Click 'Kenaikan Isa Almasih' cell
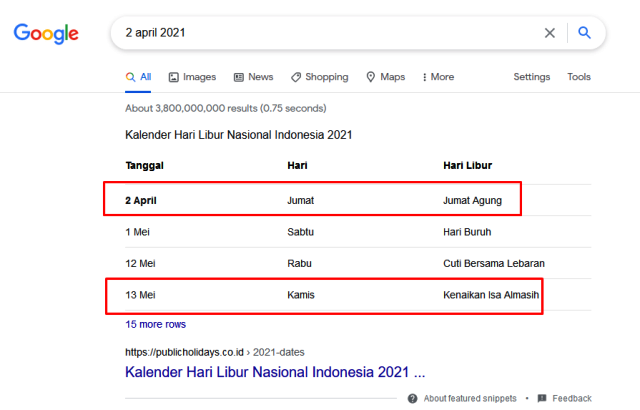 pos(491,295)
